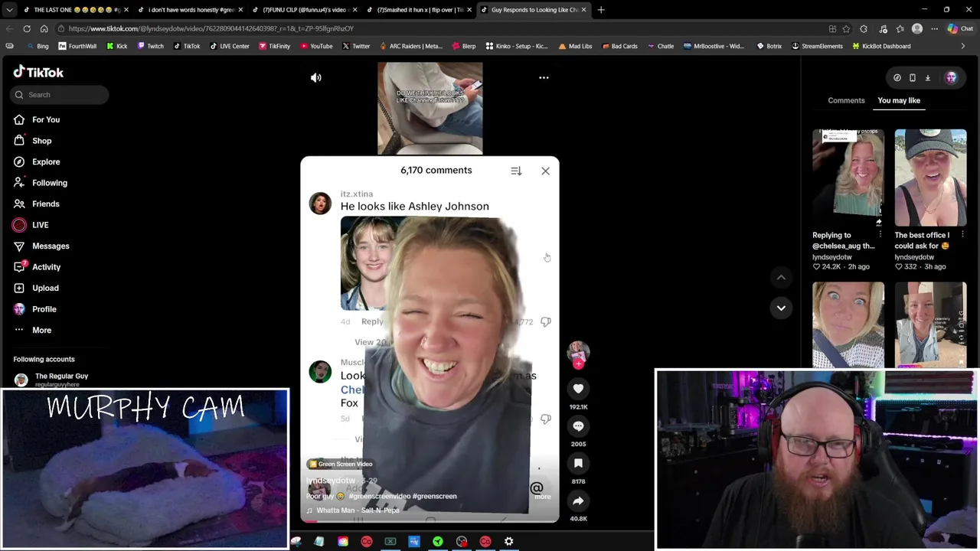The height and width of the screenshot is (551, 980).
Task: Click the mention @ icon in the comment box
Action: coord(537,487)
